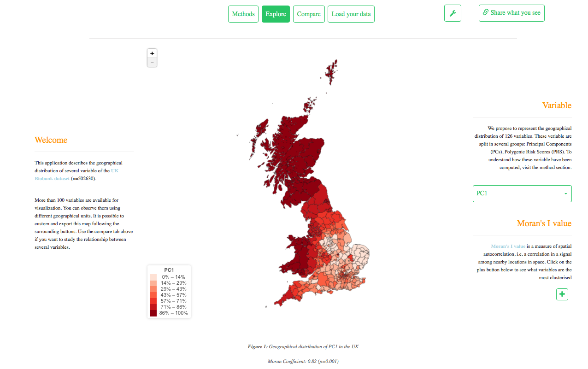Screen dimensions: 588x369
Task: Click the dropdown caret beside PC1
Action: (566, 193)
